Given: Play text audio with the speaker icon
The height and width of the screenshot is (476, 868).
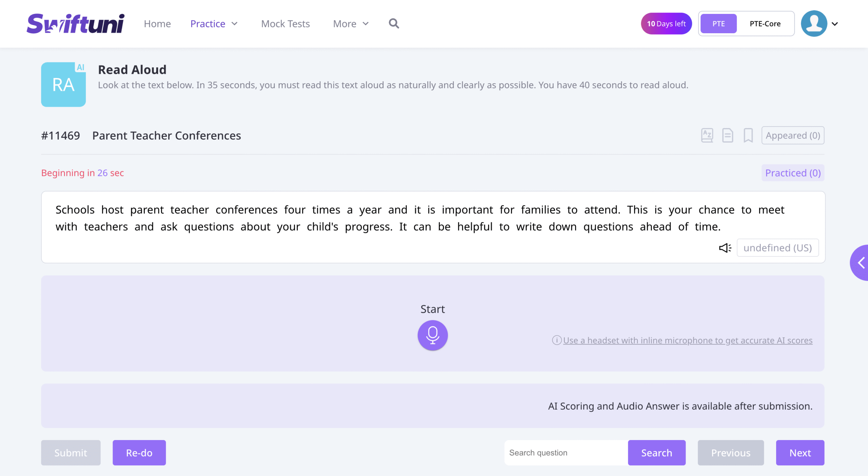Looking at the screenshot, I should 725,248.
